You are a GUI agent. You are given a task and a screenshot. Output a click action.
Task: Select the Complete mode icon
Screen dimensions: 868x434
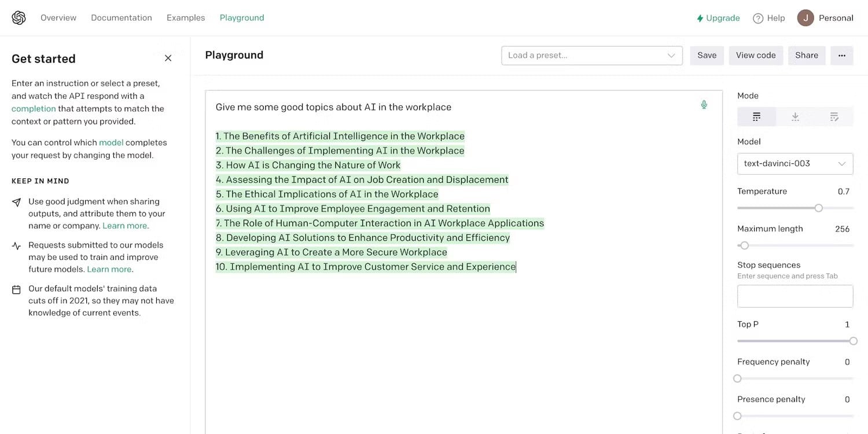click(756, 117)
